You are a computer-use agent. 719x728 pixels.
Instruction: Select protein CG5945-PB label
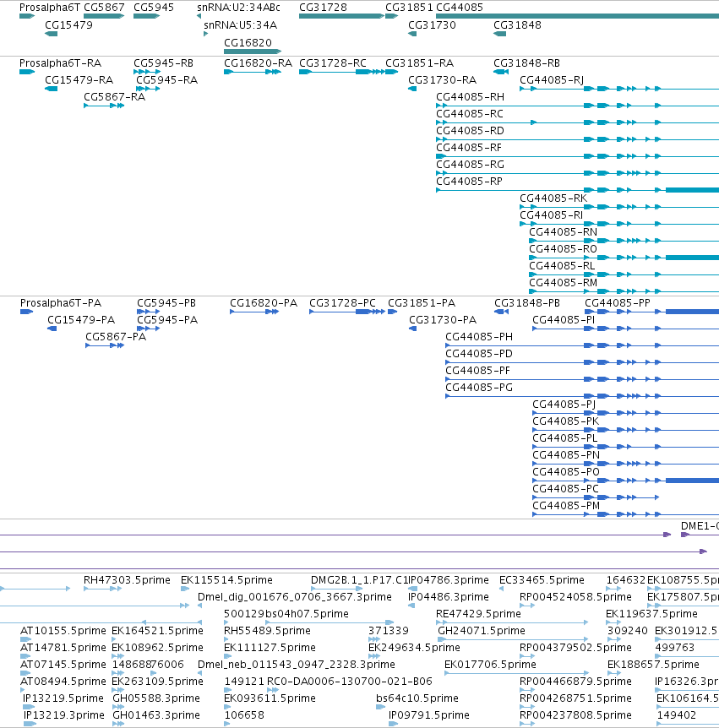pyautogui.click(x=166, y=303)
